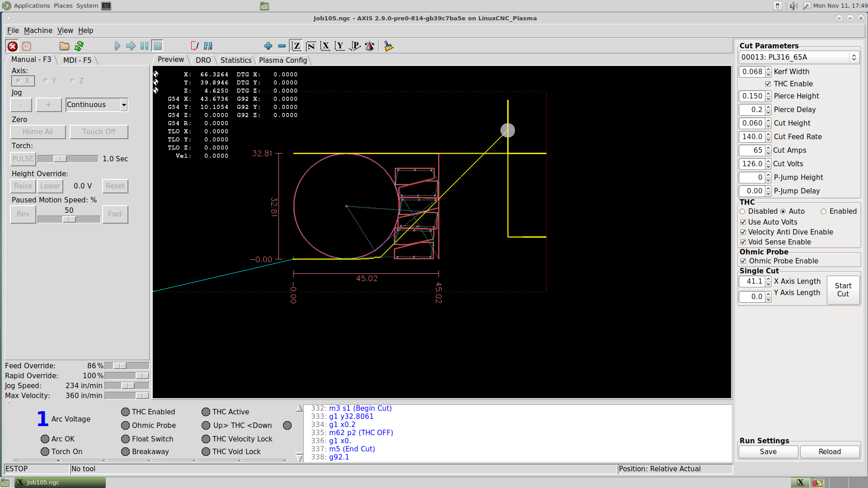Click Paused Motion Speed slider
The height and width of the screenshot is (488, 868).
(69, 219)
